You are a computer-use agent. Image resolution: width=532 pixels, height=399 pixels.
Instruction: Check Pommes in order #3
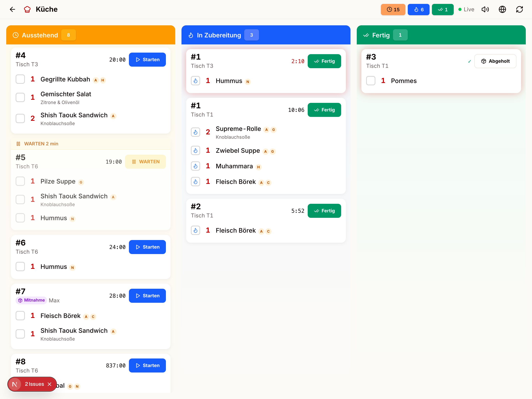pyautogui.click(x=371, y=81)
